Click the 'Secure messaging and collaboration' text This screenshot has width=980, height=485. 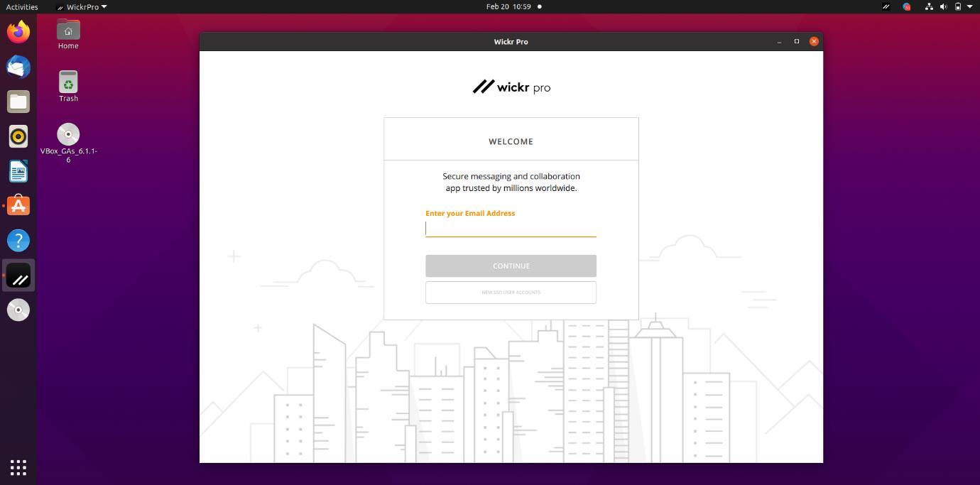pos(511,176)
